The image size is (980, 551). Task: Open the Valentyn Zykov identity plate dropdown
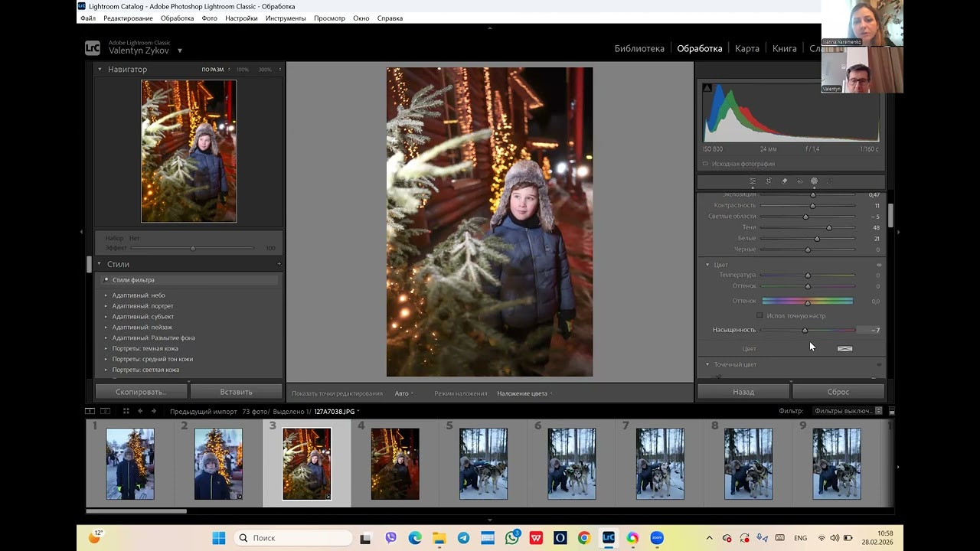[180, 51]
